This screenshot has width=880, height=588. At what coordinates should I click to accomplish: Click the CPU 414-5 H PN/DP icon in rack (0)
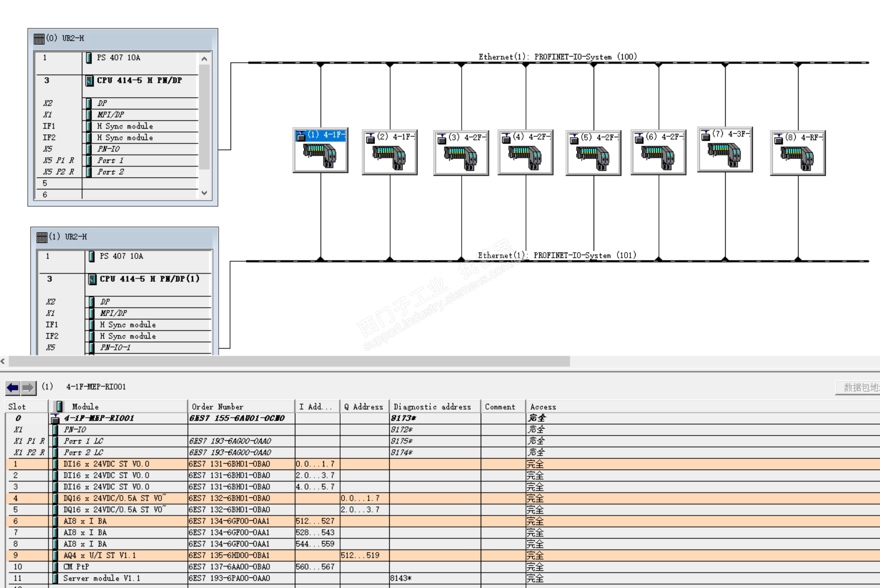(89, 80)
